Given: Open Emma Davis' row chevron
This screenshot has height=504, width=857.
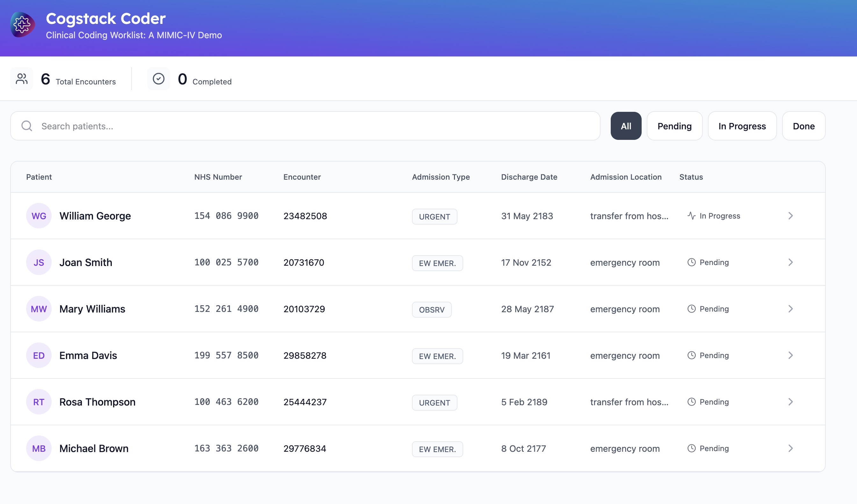Looking at the screenshot, I should click(x=791, y=356).
